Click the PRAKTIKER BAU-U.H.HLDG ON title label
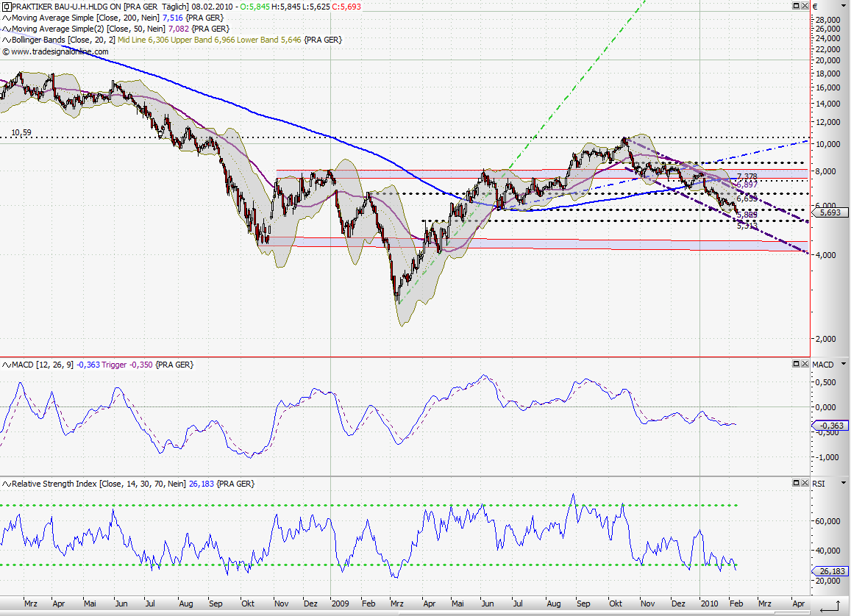The image size is (851, 616). (66, 7)
